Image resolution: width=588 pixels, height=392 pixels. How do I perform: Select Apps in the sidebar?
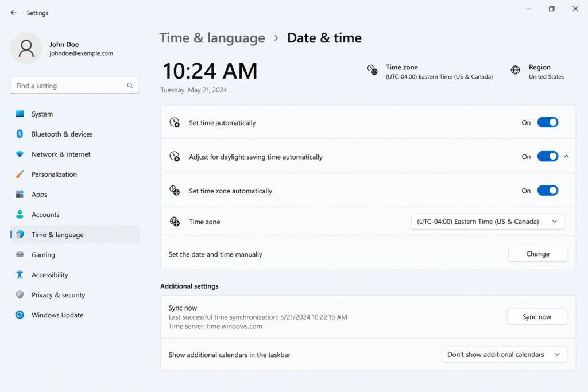75,194
